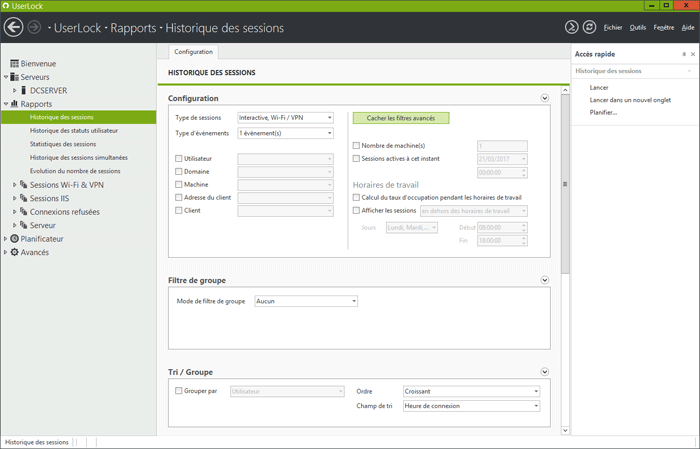Collapse Historique des sessions quick access group

pyautogui.click(x=689, y=71)
